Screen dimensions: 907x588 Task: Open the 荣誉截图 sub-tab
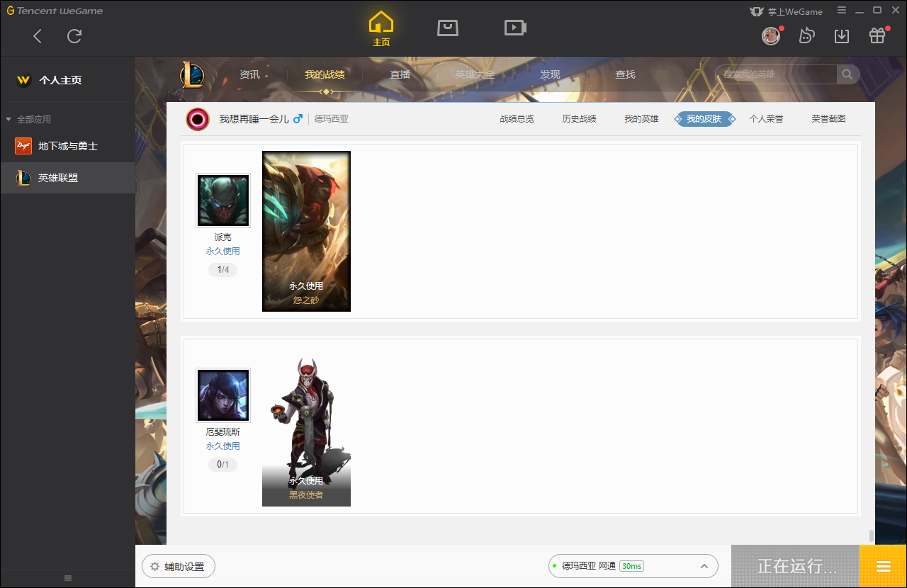[x=828, y=119]
